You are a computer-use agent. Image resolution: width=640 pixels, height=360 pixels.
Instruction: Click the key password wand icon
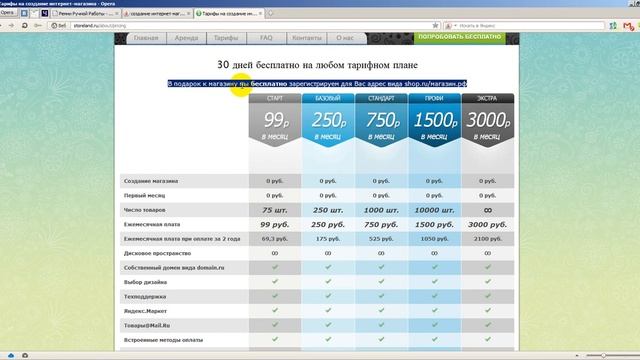(38, 25)
